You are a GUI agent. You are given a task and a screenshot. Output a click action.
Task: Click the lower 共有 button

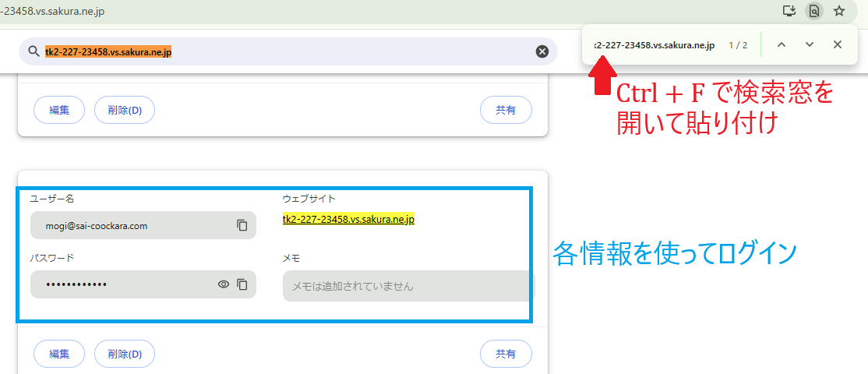(506, 354)
